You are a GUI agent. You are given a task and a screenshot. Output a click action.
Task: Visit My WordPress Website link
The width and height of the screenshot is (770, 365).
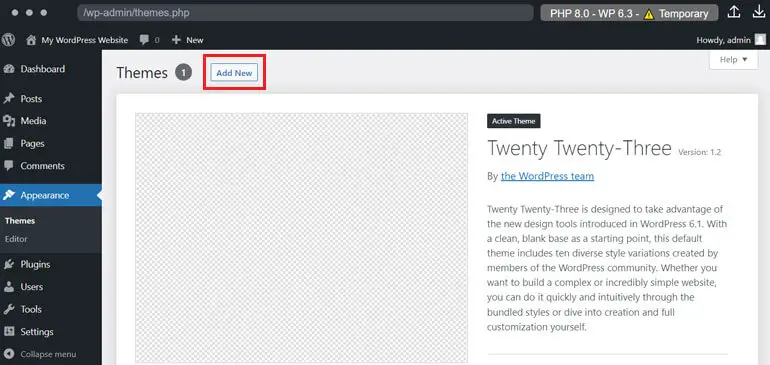[84, 40]
